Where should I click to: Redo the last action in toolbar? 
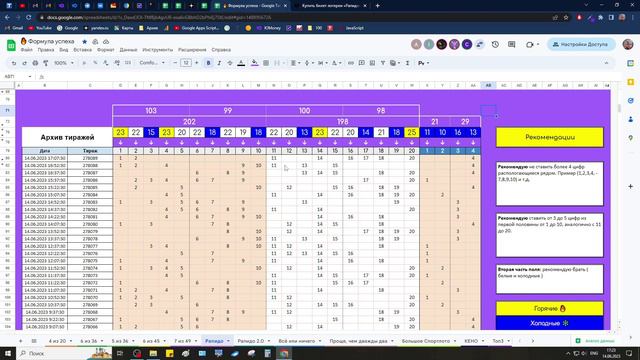(24, 63)
